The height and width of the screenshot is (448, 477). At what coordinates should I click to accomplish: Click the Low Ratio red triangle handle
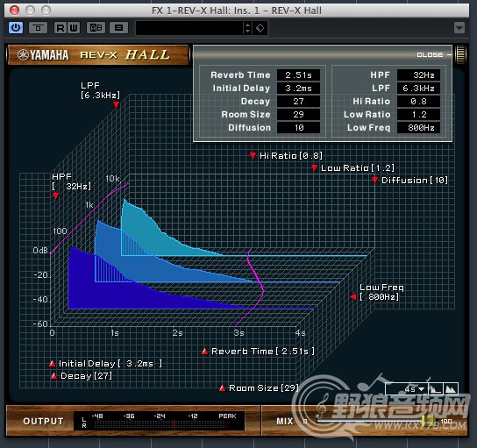pyautogui.click(x=315, y=167)
